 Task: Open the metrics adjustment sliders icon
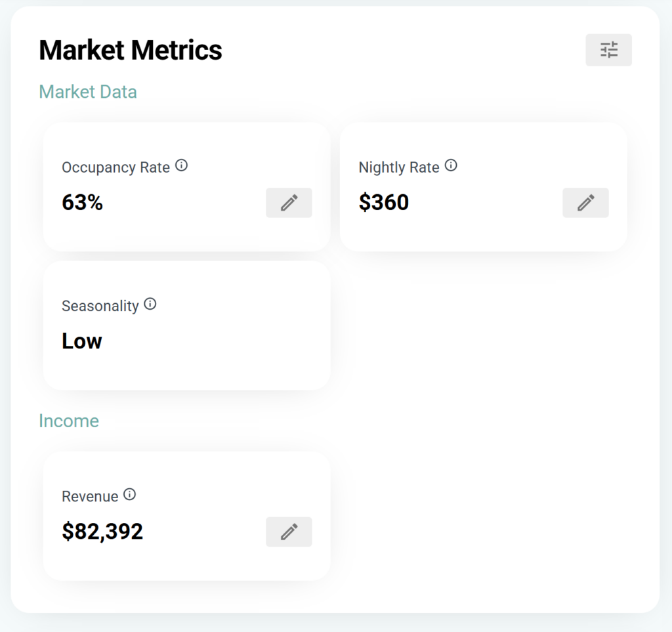point(608,50)
